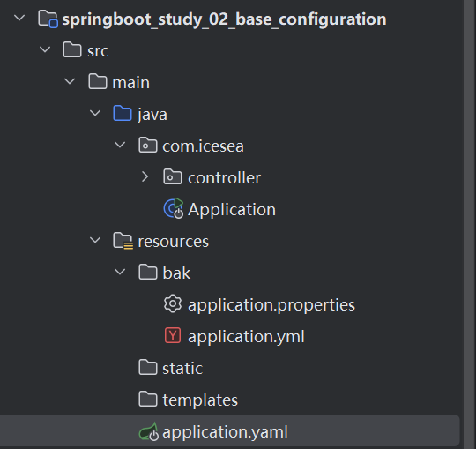The width and height of the screenshot is (476, 449).
Task: Click the Spring Boot Application class icon
Action: click(x=174, y=208)
